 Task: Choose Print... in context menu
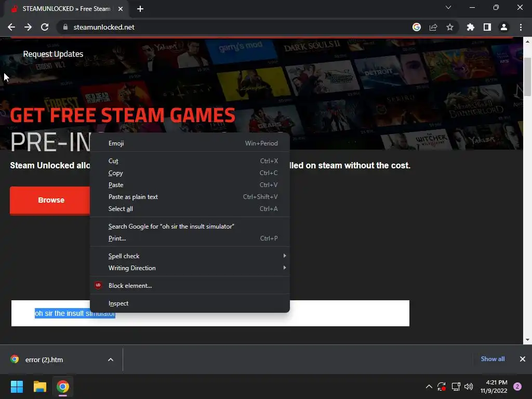click(x=190, y=238)
